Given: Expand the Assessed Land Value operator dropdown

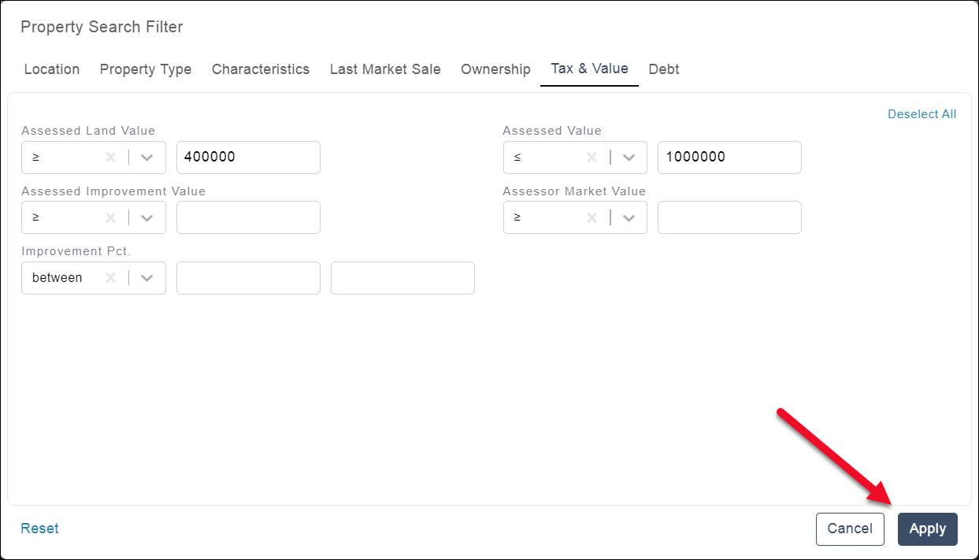Looking at the screenshot, I should pyautogui.click(x=147, y=158).
